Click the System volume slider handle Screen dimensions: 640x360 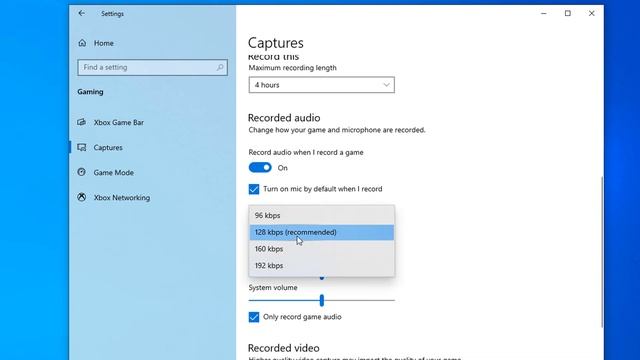point(322,300)
